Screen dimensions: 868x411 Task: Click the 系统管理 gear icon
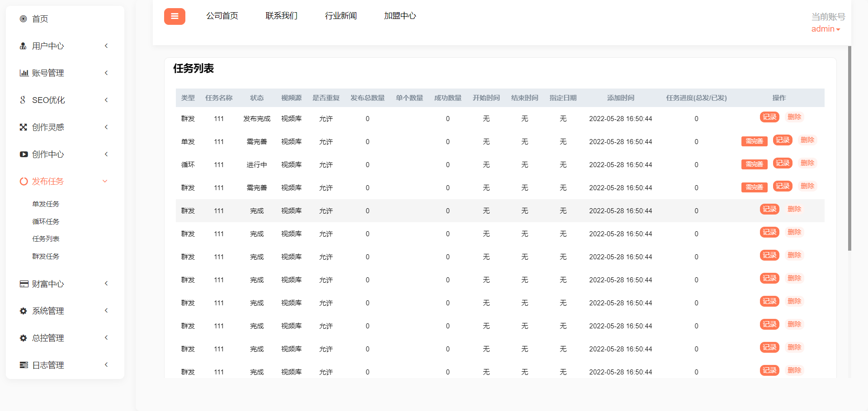click(24, 311)
